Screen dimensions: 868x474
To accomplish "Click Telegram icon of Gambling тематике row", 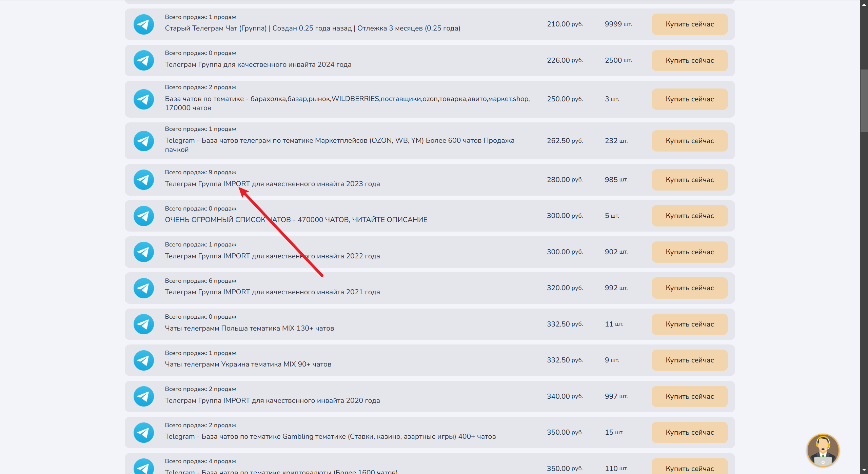I will click(x=143, y=432).
